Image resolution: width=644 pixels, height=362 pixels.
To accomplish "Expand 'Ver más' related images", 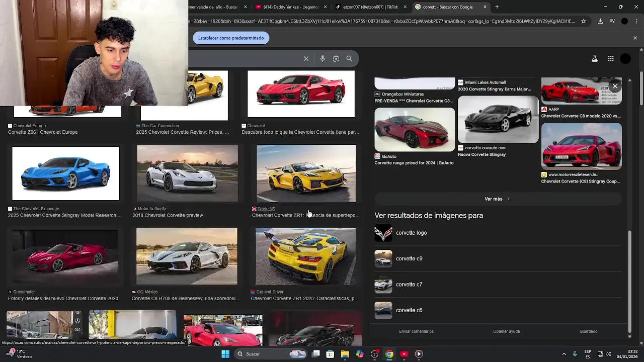I will 498,199.
